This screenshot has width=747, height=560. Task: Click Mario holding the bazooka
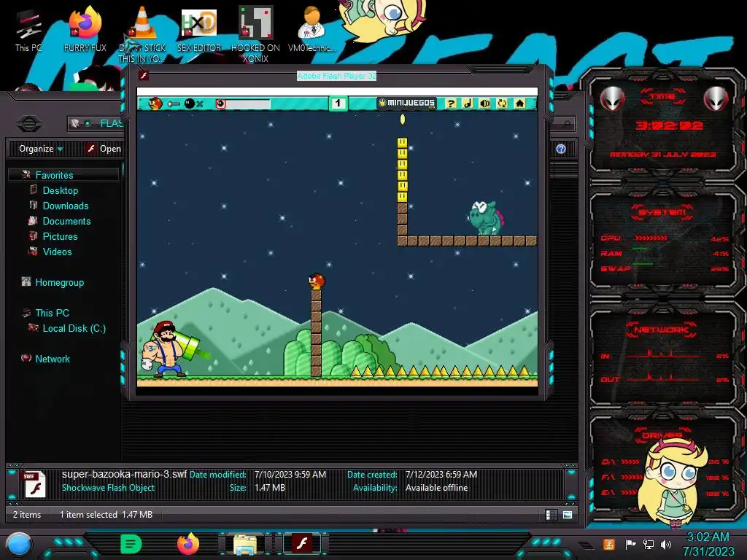point(171,349)
